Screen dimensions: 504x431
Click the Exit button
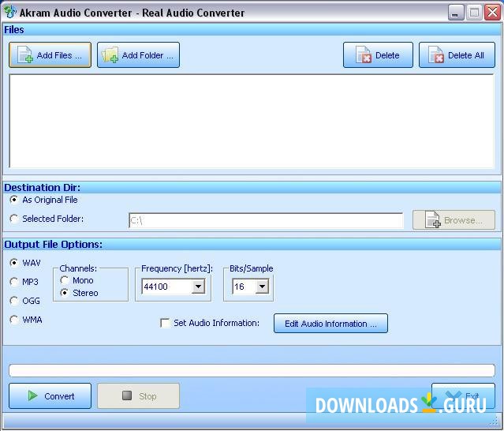pyautogui.click(x=463, y=395)
